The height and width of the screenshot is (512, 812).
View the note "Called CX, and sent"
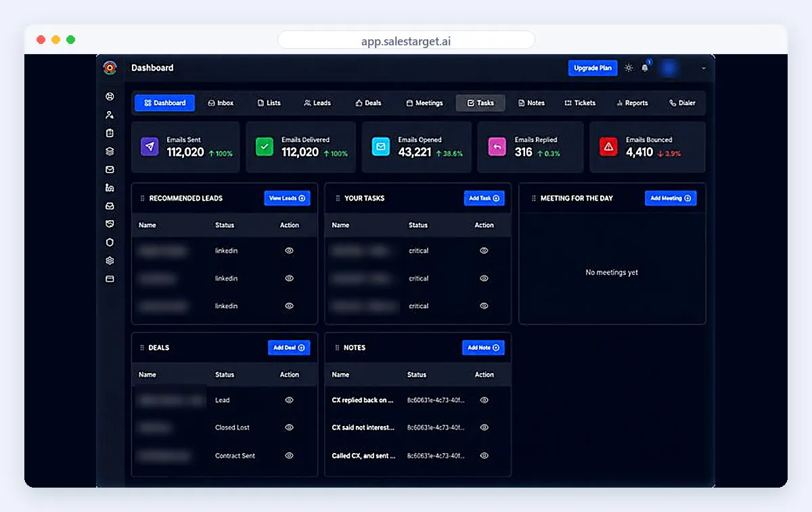484,456
